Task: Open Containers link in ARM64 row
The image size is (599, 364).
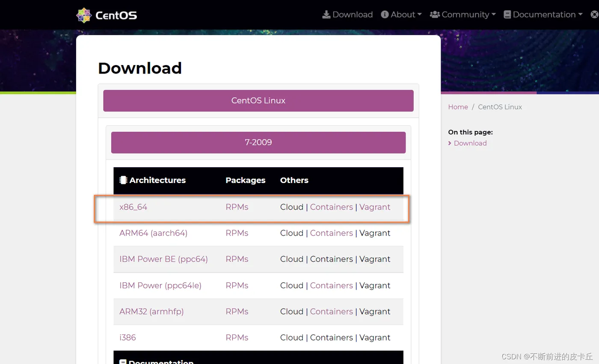Action: click(x=332, y=233)
